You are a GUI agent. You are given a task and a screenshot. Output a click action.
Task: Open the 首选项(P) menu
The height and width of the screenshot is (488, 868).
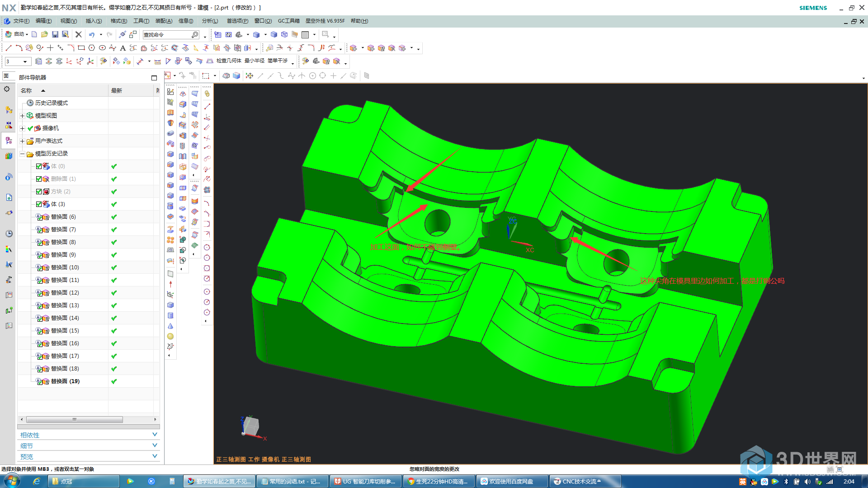[x=237, y=21]
